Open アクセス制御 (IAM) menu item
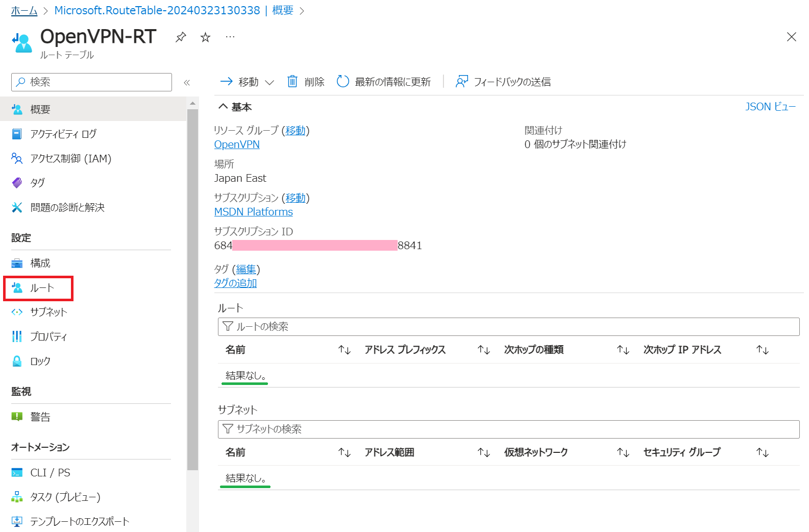Image resolution: width=809 pixels, height=532 pixels. pos(93,158)
